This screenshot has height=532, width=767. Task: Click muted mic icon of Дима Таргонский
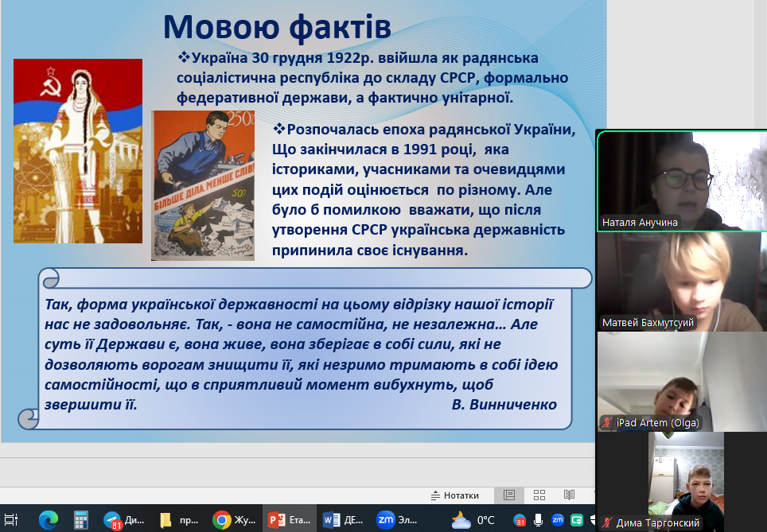[x=608, y=522]
